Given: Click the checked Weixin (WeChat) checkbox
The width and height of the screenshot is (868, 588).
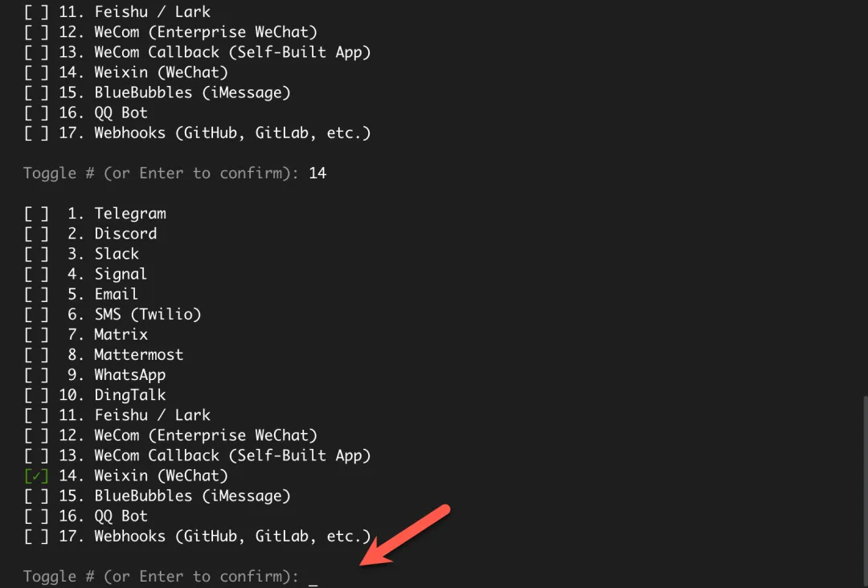Looking at the screenshot, I should pyautogui.click(x=36, y=476).
